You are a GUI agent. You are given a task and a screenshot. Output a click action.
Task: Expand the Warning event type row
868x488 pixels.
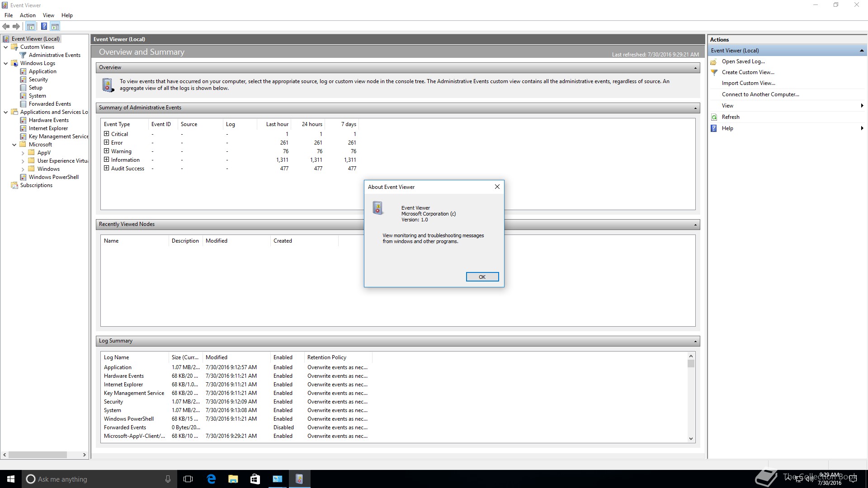pyautogui.click(x=106, y=151)
